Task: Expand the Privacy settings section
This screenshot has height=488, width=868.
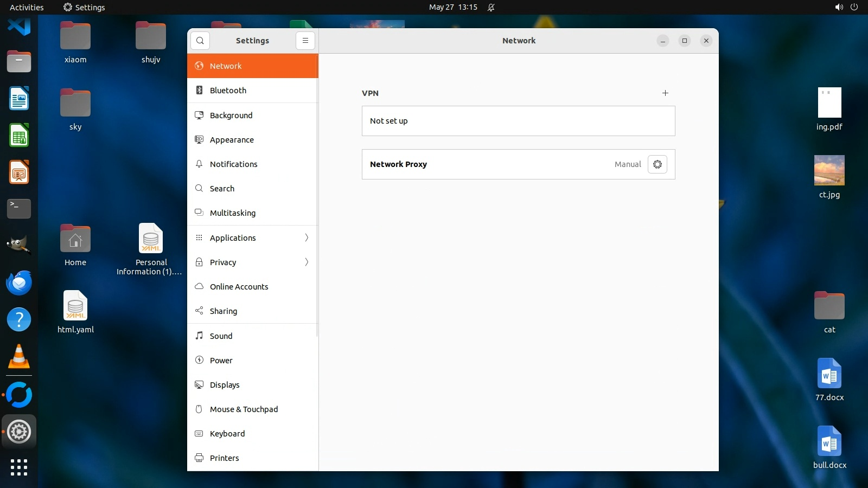Action: 252,262
